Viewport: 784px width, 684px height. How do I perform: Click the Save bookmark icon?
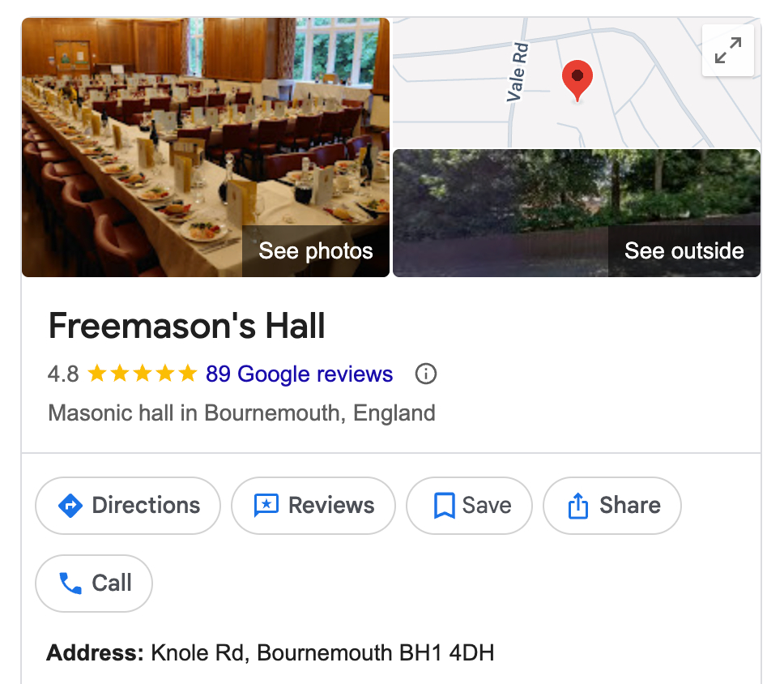(444, 506)
